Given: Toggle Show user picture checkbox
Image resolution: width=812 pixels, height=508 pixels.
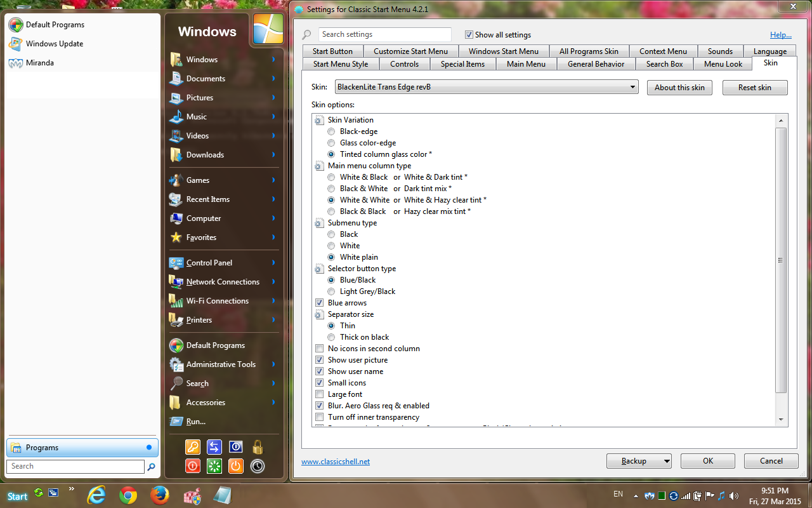Looking at the screenshot, I should coord(319,360).
